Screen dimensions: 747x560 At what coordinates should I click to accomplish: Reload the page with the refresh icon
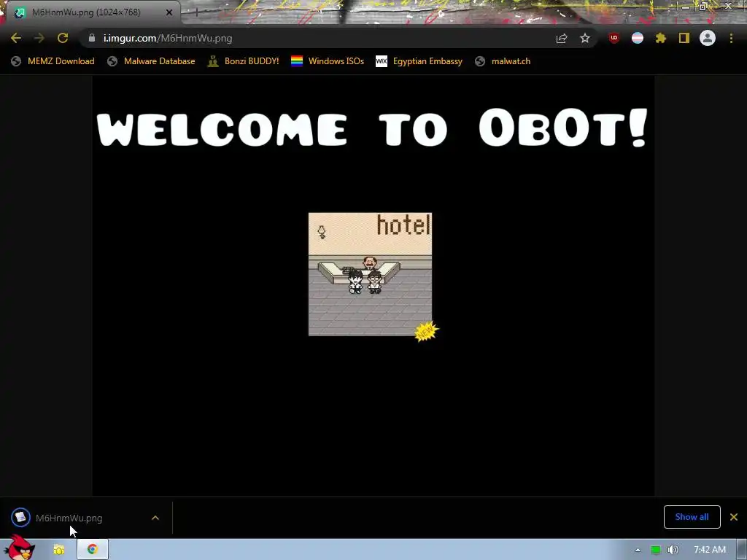pos(63,38)
